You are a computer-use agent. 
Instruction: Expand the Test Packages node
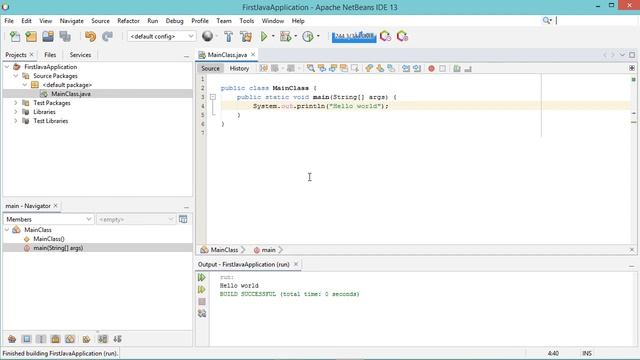click(16, 103)
